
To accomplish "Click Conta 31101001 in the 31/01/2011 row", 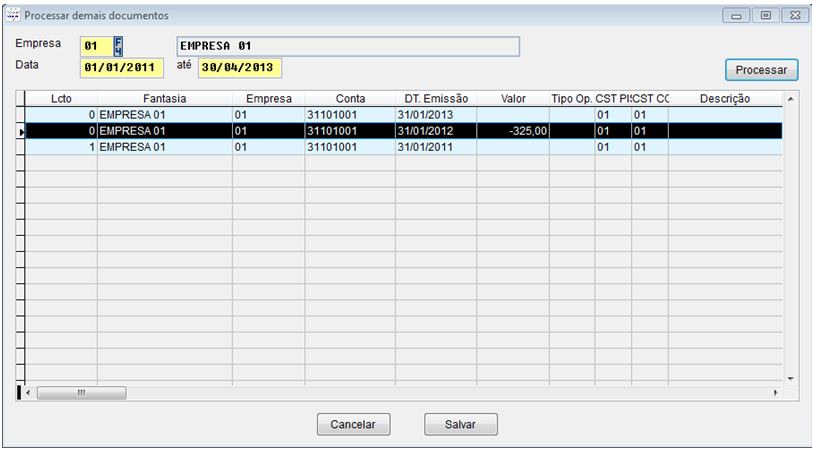I will 350,147.
